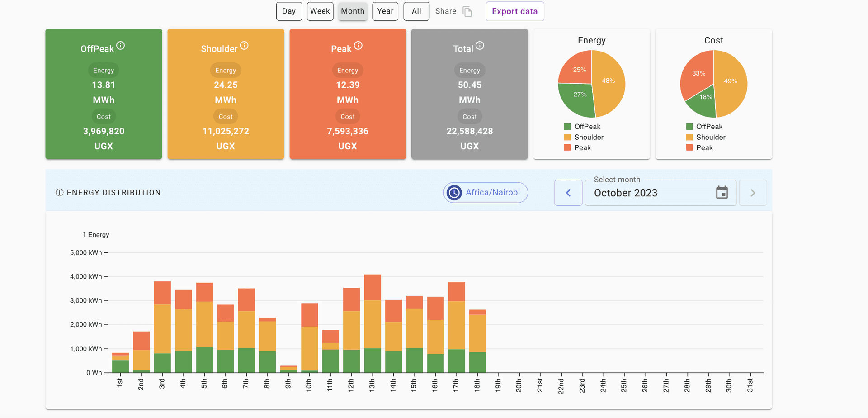The height and width of the screenshot is (418, 868).
Task: Click the Shoulder Energy chip
Action: click(x=226, y=71)
